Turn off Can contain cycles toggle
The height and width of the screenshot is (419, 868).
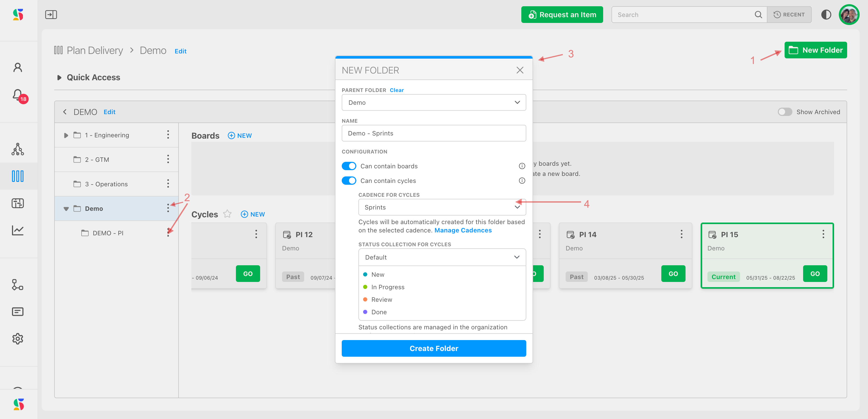click(x=349, y=181)
